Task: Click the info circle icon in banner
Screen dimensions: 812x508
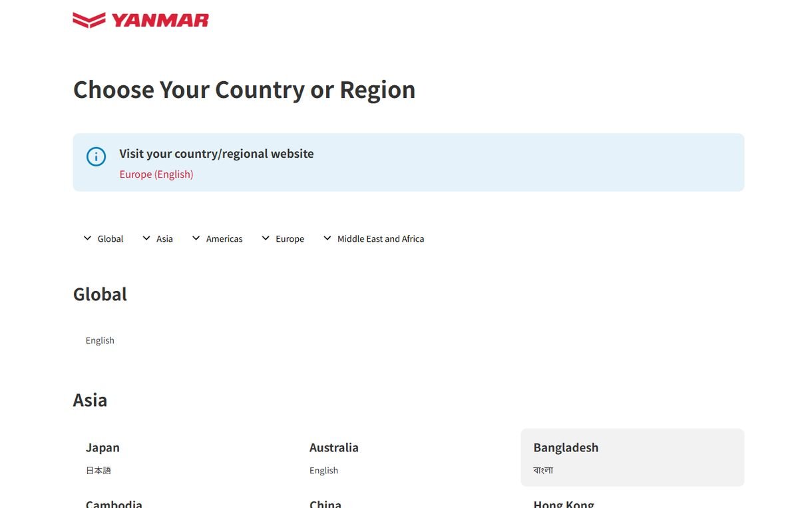Action: click(x=96, y=156)
